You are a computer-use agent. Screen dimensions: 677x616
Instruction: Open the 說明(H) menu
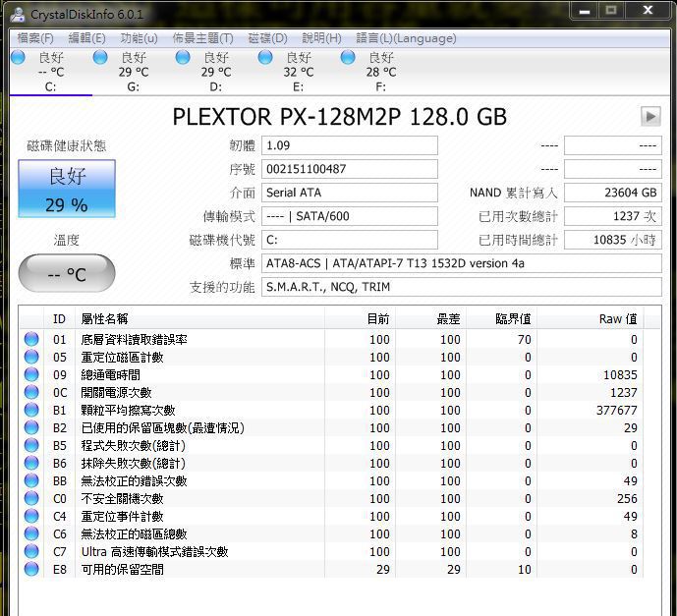pos(321,38)
